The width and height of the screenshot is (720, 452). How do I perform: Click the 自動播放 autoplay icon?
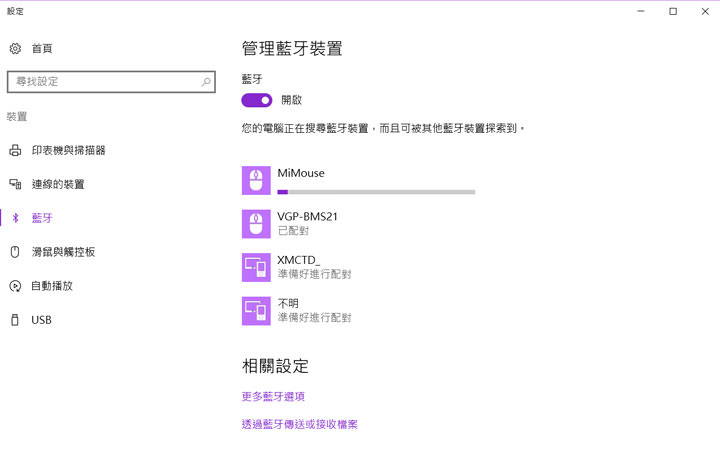tap(15, 286)
